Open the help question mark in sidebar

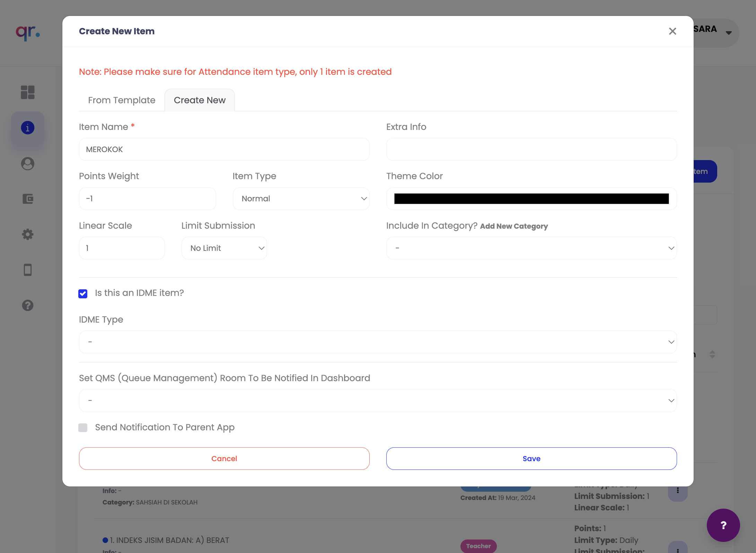(x=28, y=305)
